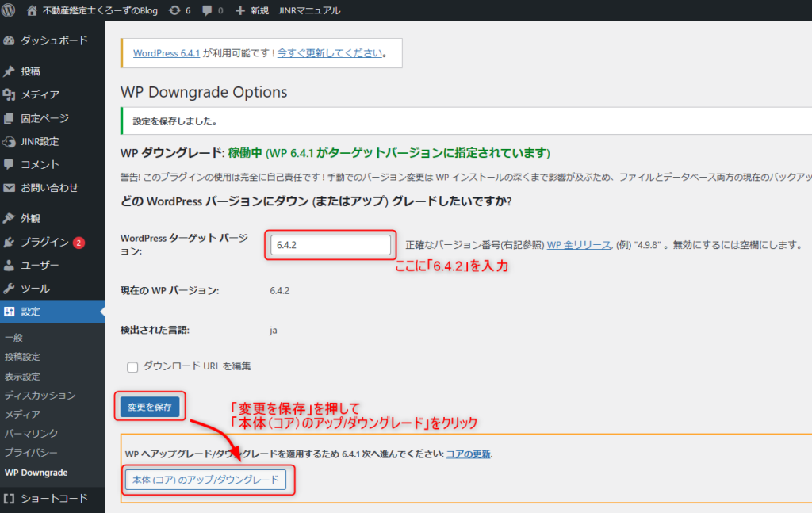Viewport: 812px width, 513px height.
Task: Open the WP 全リリース link
Action: click(580, 245)
